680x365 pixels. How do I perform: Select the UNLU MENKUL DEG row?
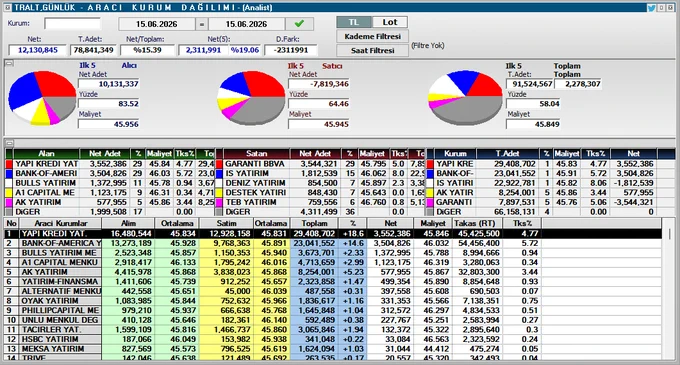point(333,320)
